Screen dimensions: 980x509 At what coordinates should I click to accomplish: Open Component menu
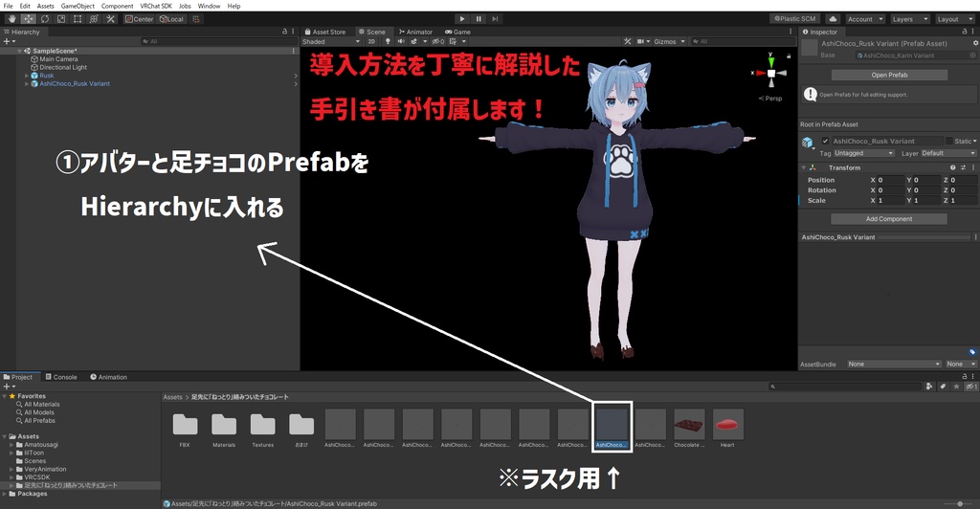117,6
